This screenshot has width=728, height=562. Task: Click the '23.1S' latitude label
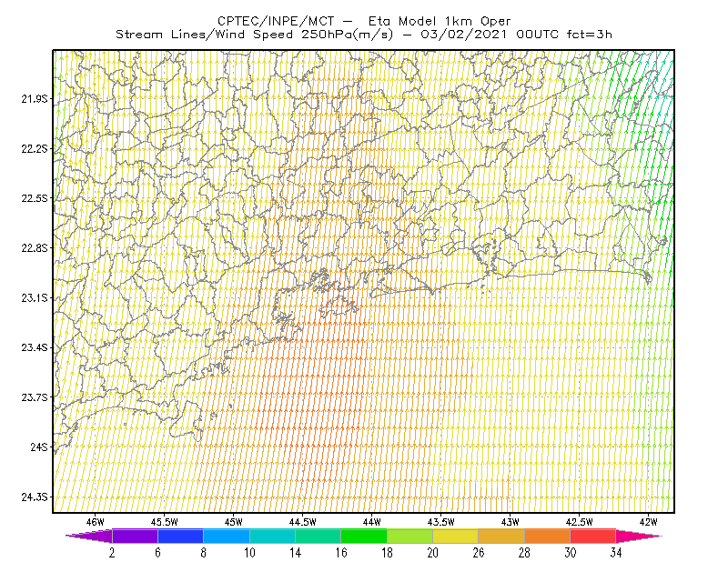coord(35,297)
